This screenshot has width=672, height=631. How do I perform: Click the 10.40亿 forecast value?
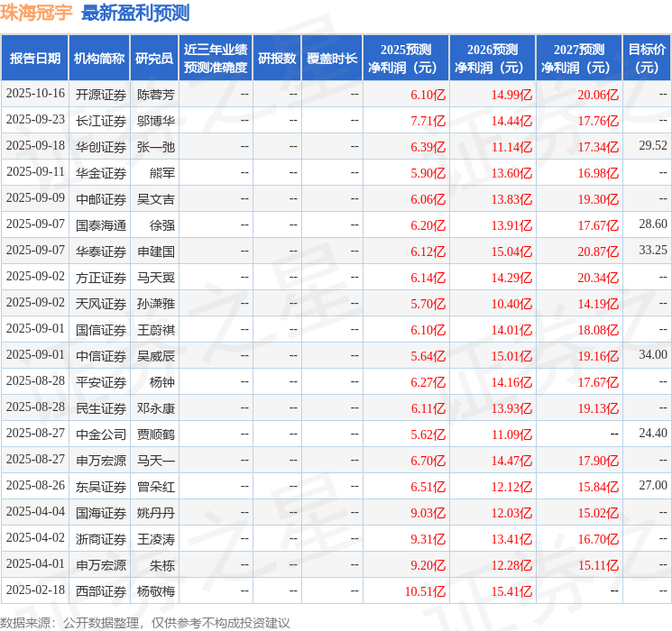[511, 304]
